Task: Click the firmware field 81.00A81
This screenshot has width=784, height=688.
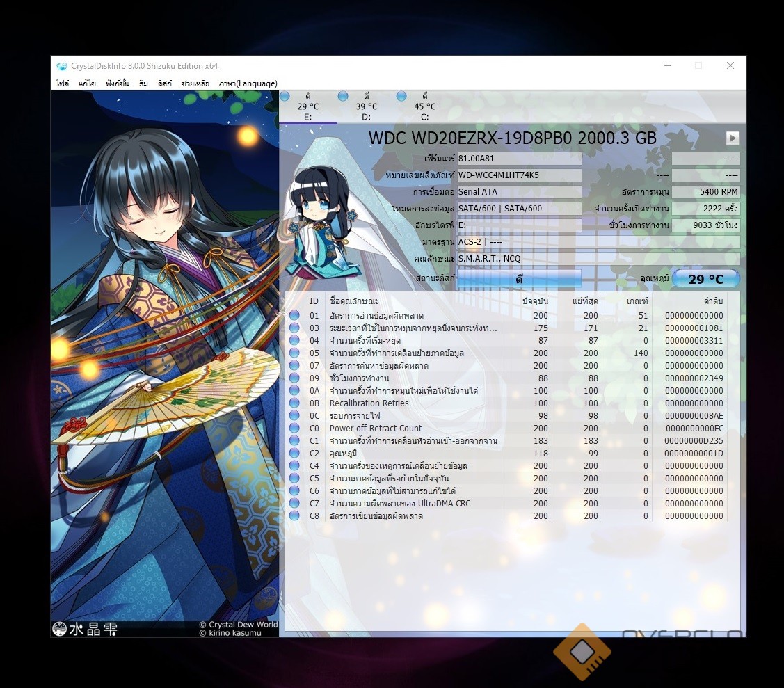Action: tap(519, 159)
